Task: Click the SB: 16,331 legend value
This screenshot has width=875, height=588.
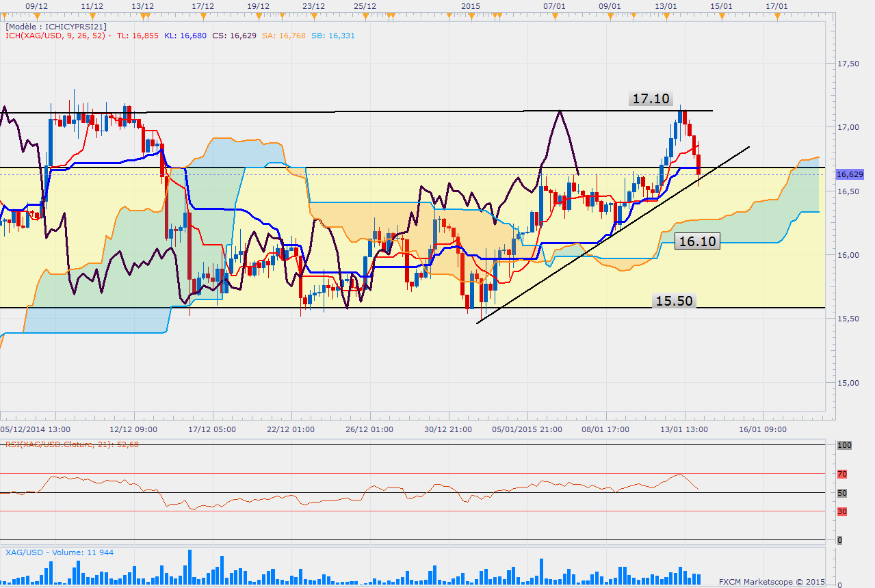Action: pos(333,36)
